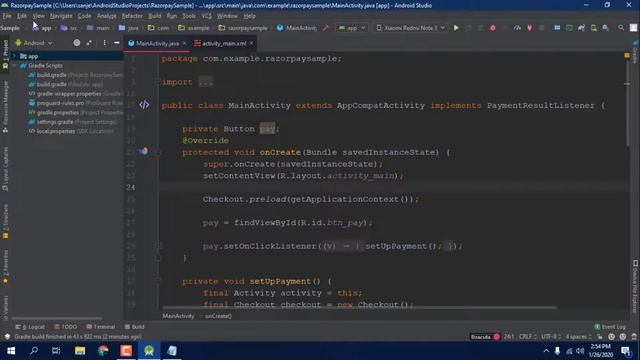
Task: Click the project structure grid icon
Action: 557,28
